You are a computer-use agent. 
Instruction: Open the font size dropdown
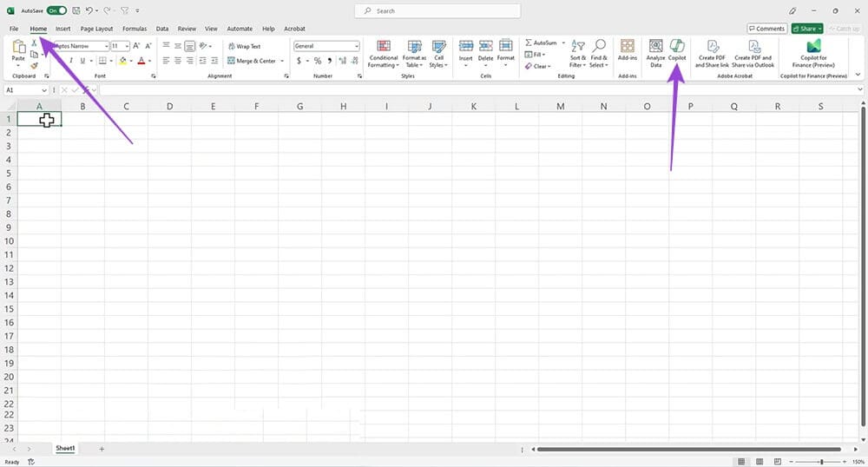click(127, 46)
